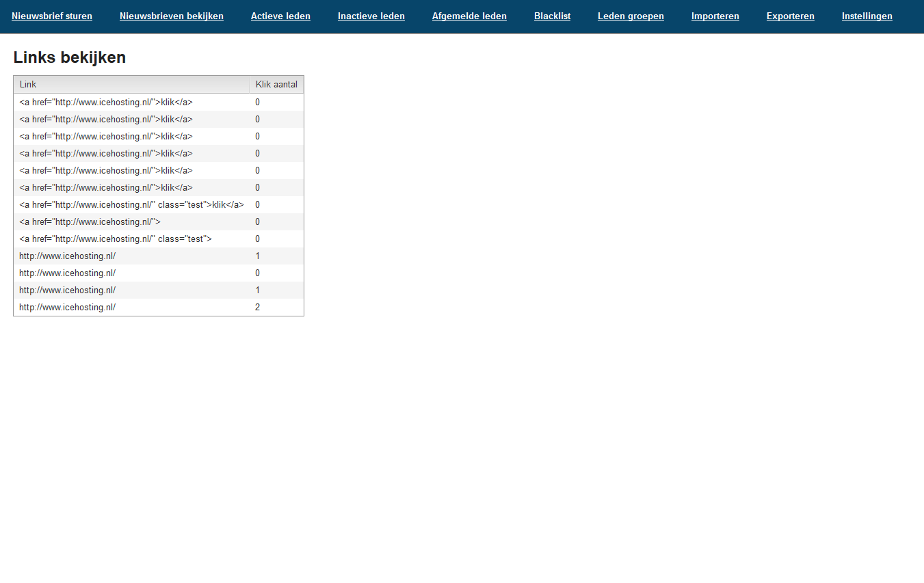This screenshot has width=924, height=583.
Task: Open the Exporteren page
Action: coord(790,16)
